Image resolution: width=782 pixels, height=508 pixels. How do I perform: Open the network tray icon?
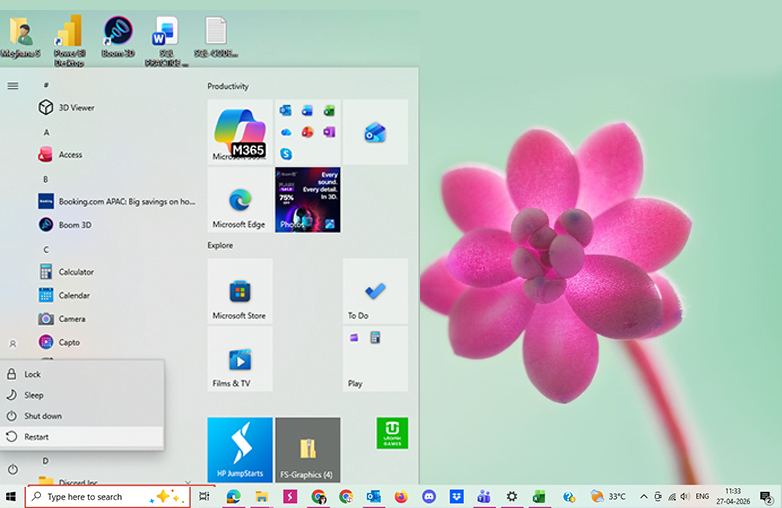[672, 497]
